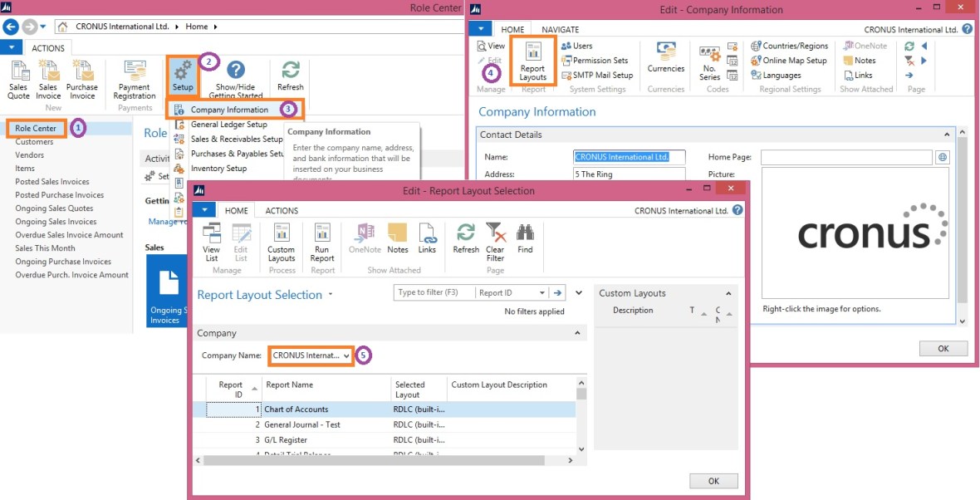Collapse the Contact Details section
980x500 pixels.
tap(946, 135)
